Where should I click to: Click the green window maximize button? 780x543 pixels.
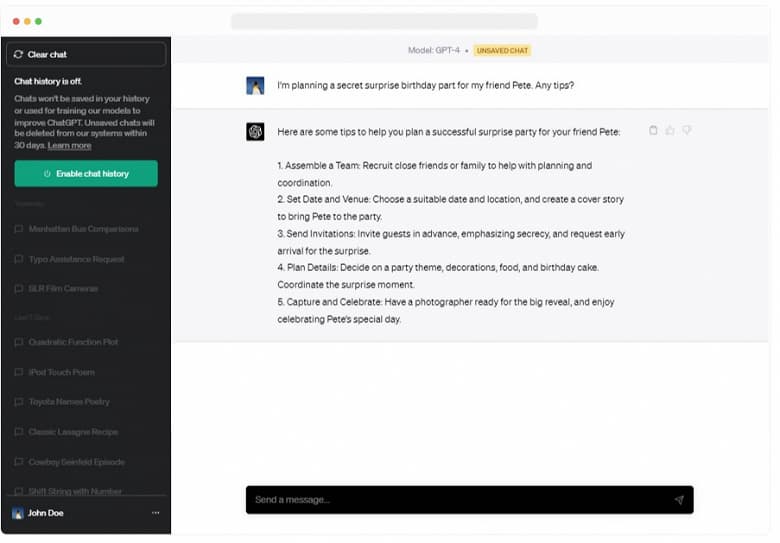click(38, 21)
